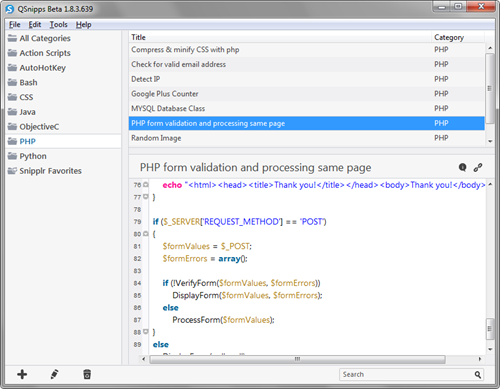Select the AutoHotKey folder icon

point(12,67)
